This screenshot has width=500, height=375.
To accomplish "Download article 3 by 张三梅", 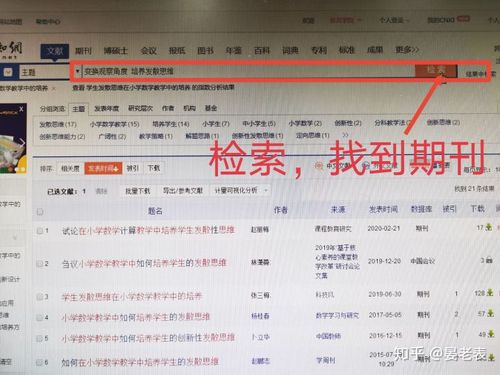I will pos(490,293).
